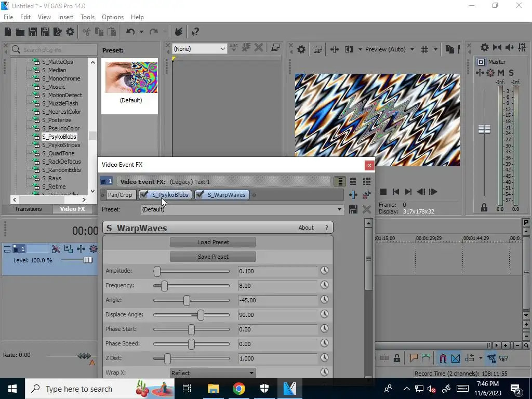Click the Undo arrow icon
Image resolution: width=532 pixels, height=399 pixels.
pos(130,32)
